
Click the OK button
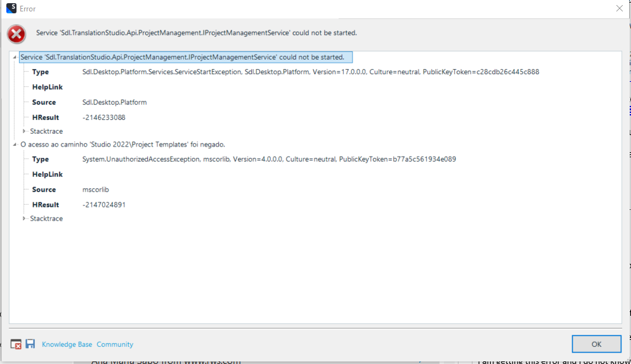596,344
